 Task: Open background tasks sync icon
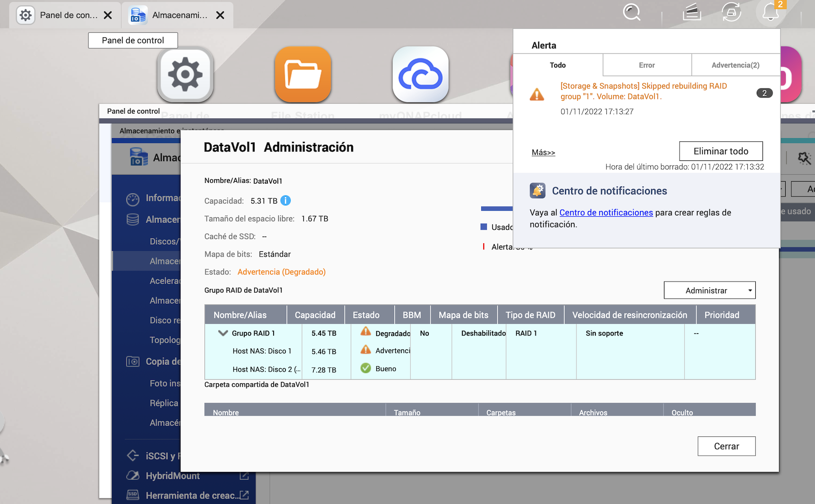(x=731, y=12)
